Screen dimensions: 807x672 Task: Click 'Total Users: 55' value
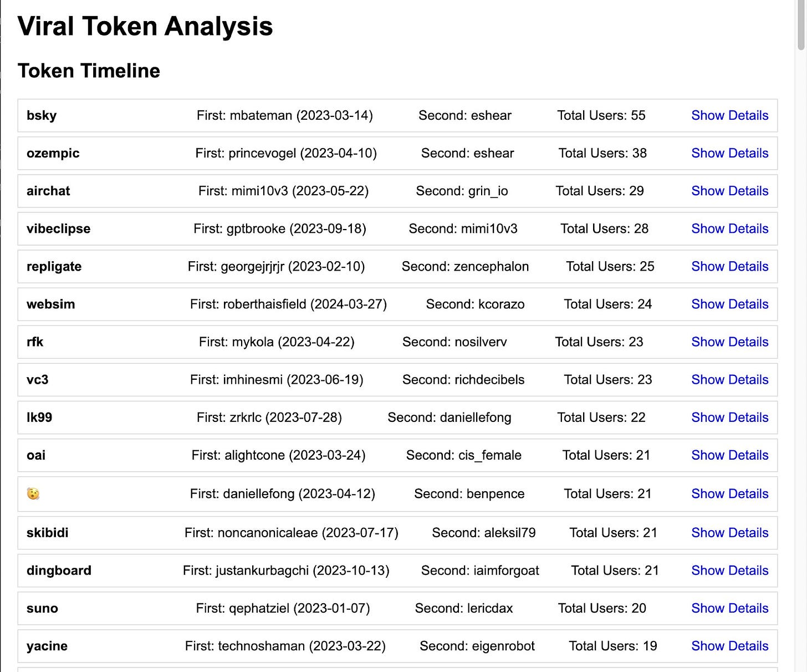click(x=601, y=115)
